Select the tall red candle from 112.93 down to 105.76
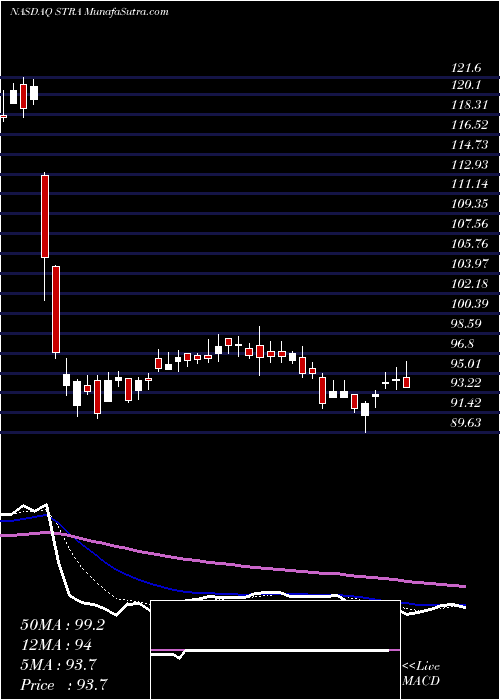Screen dimensions: 500x700 (45, 217)
